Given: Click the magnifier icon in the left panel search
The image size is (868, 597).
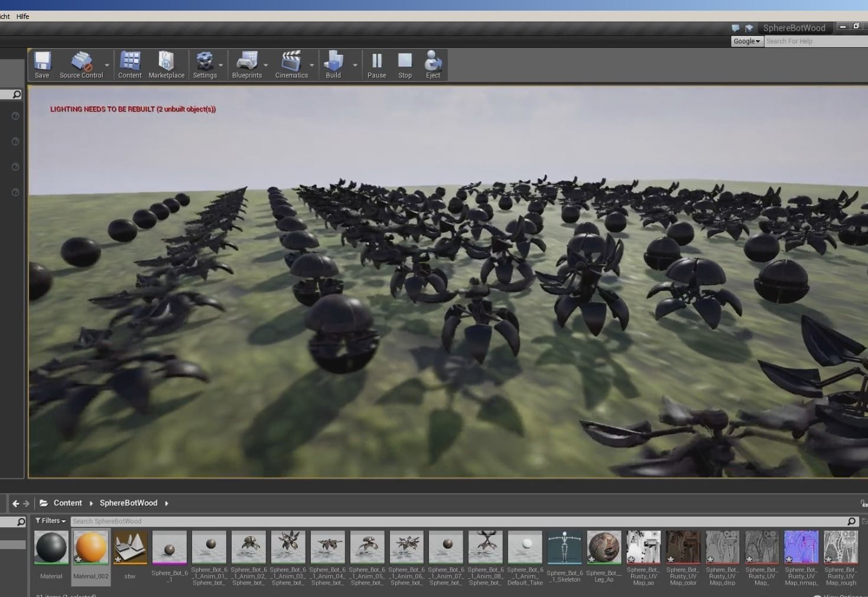Looking at the screenshot, I should [x=17, y=94].
